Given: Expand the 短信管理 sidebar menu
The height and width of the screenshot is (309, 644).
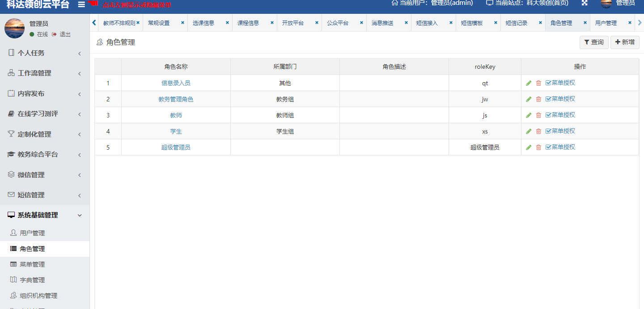Looking at the screenshot, I should 45,195.
